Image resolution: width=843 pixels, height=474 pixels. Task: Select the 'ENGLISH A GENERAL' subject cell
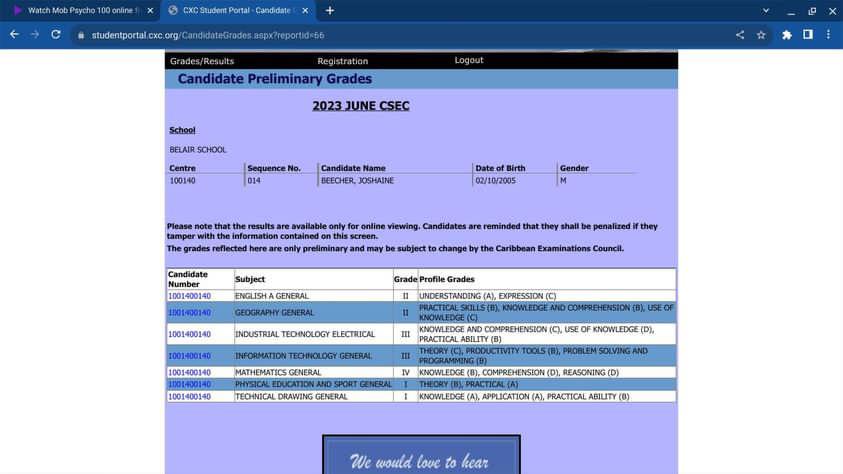(313, 296)
